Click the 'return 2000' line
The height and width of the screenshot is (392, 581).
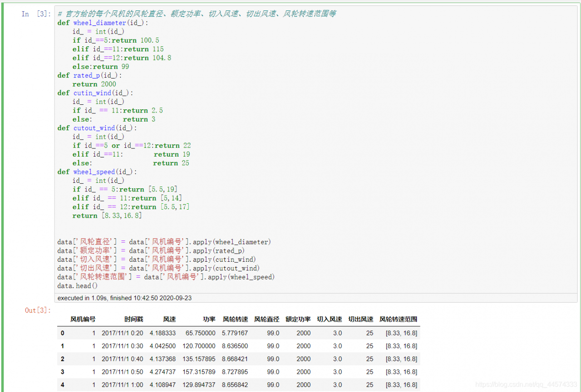pyautogui.click(x=94, y=84)
